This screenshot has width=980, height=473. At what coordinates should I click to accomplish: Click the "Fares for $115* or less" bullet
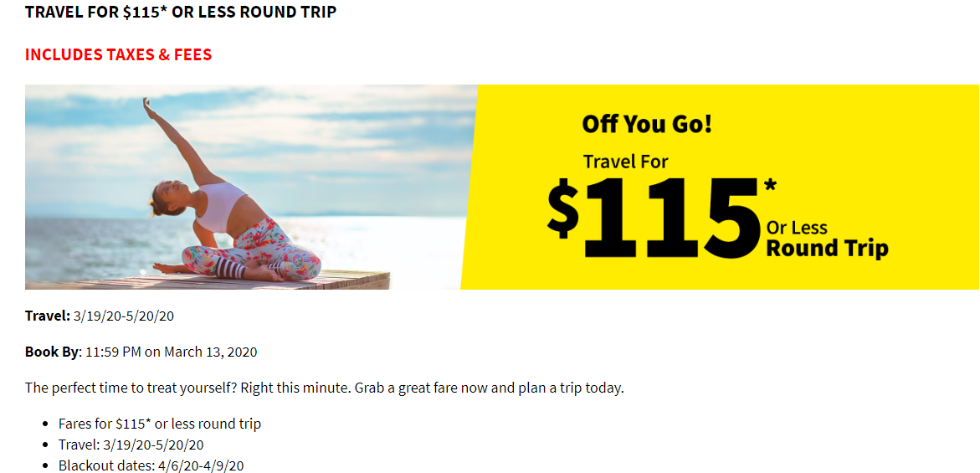point(159,424)
